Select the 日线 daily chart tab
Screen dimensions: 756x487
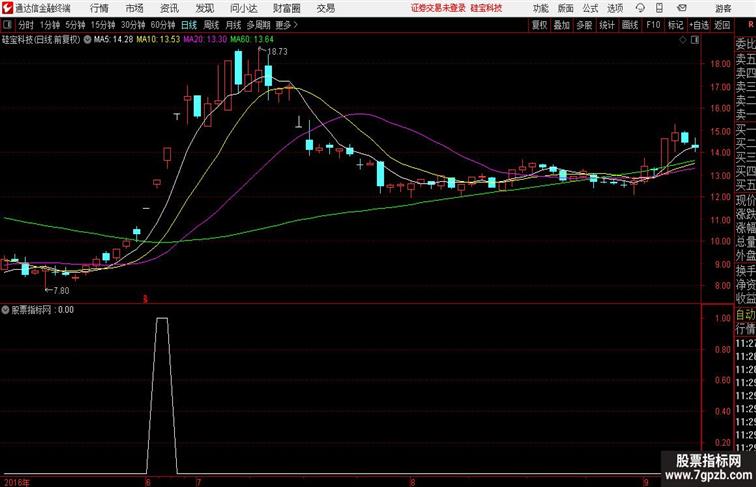(189, 25)
